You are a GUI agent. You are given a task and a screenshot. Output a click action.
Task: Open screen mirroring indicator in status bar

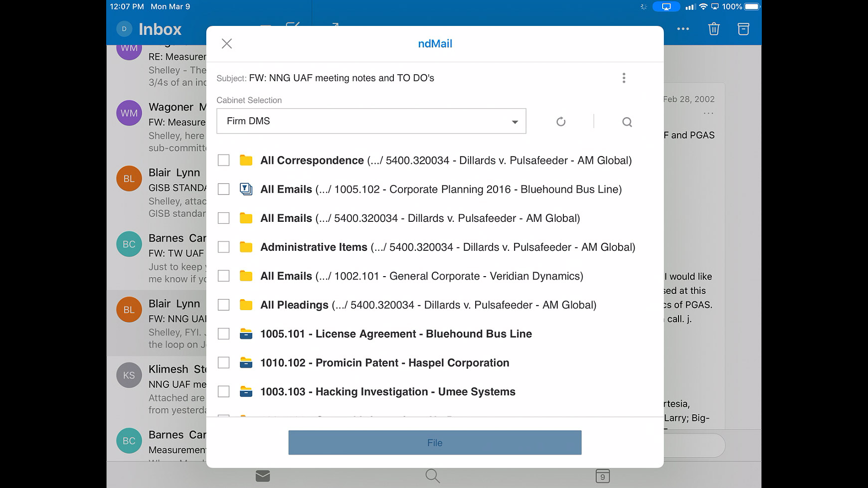coord(667,6)
